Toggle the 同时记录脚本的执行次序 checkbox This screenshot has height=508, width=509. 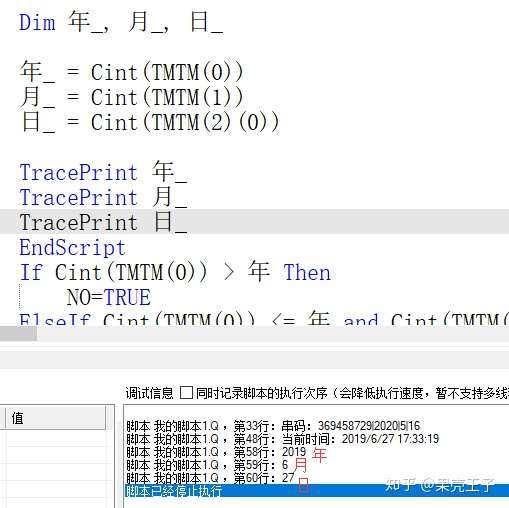(186, 393)
